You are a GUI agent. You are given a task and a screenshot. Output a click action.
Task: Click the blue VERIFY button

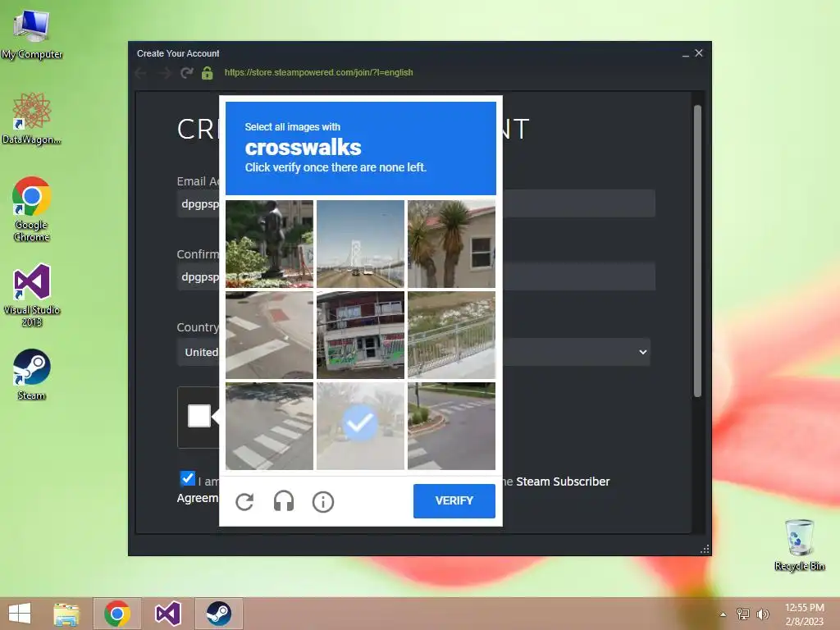tap(454, 501)
